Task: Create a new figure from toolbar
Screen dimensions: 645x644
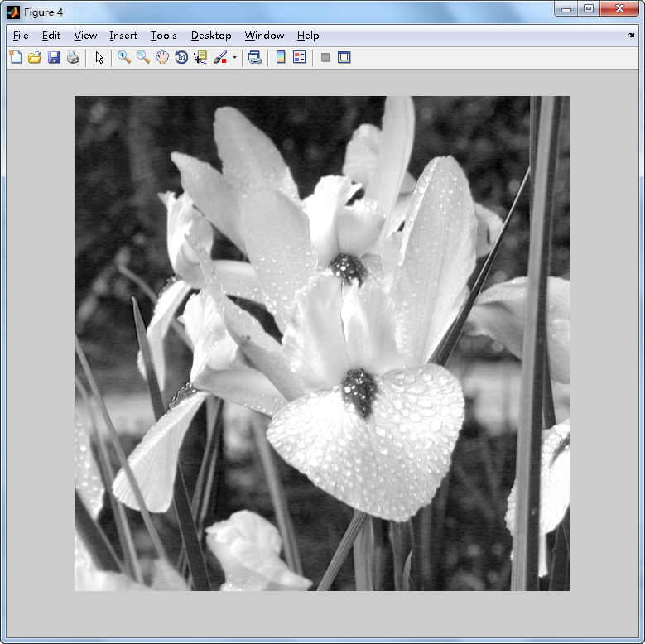Action: coord(16,57)
